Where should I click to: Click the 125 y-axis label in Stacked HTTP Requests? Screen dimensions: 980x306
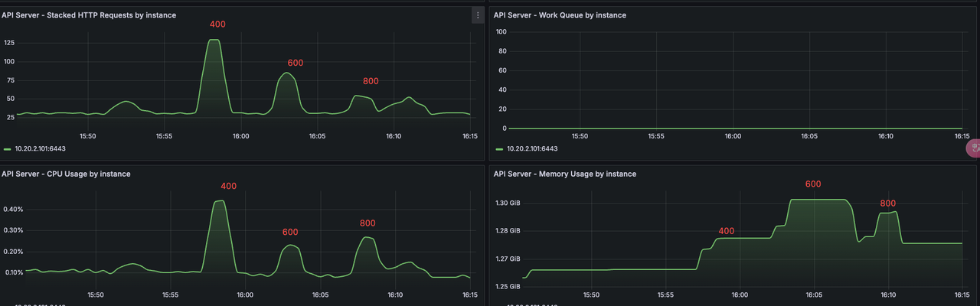coord(9,43)
